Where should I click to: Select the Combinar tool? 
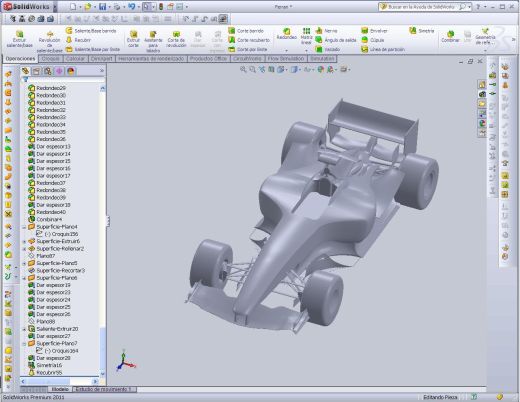[450, 37]
